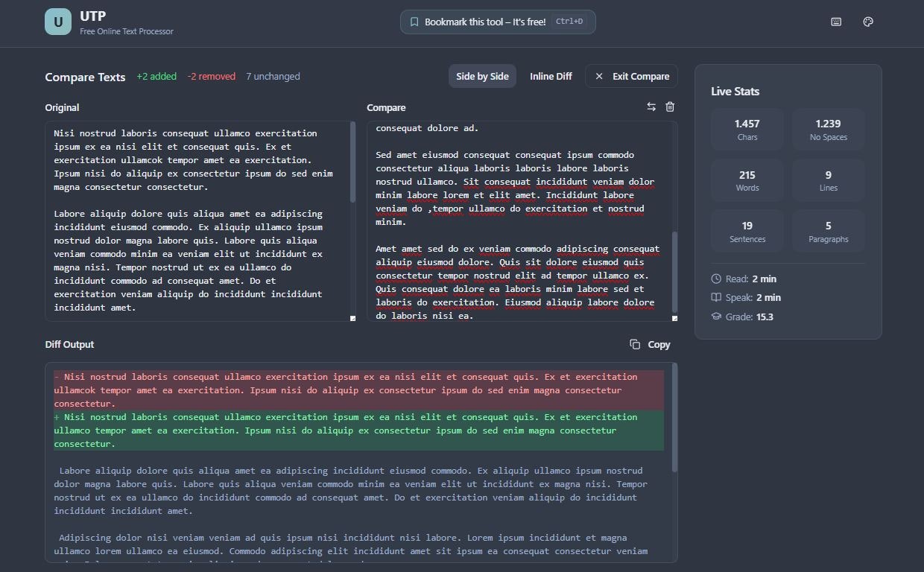Switch to Inline Diff view
Image resolution: width=924 pixels, height=572 pixels.
pos(551,76)
